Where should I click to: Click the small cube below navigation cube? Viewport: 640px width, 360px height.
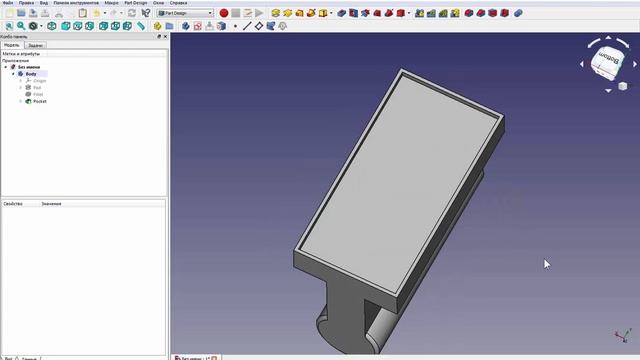[x=622, y=86]
